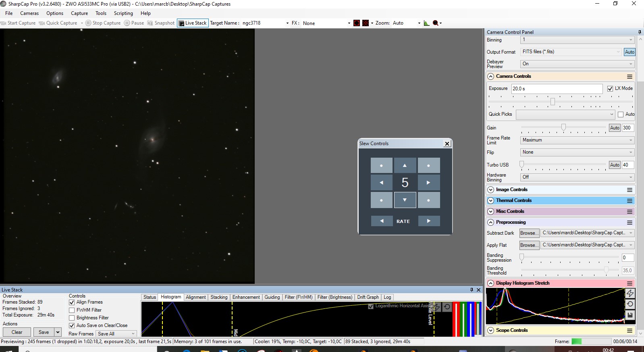Uncheck Auto Save on Clear/Close

pyautogui.click(x=72, y=325)
